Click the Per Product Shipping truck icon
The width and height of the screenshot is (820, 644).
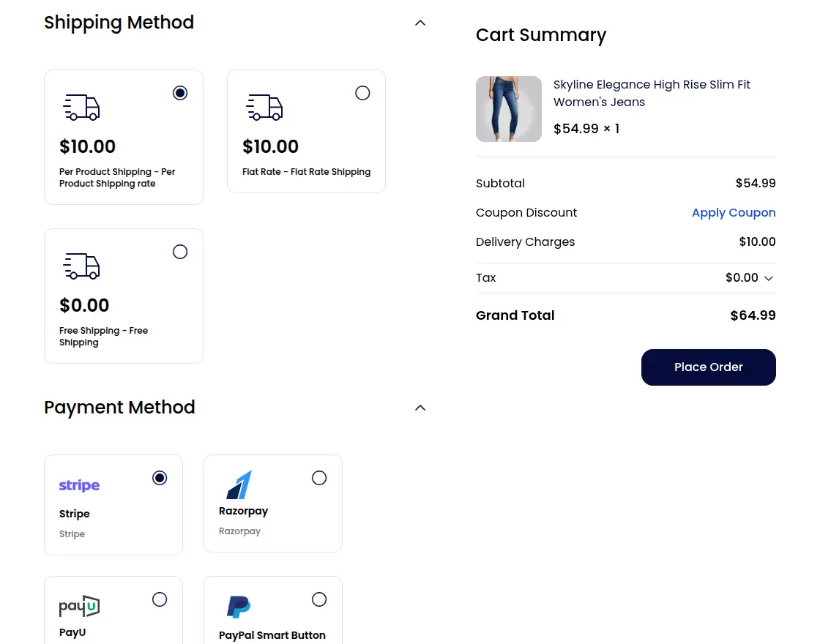(81, 108)
